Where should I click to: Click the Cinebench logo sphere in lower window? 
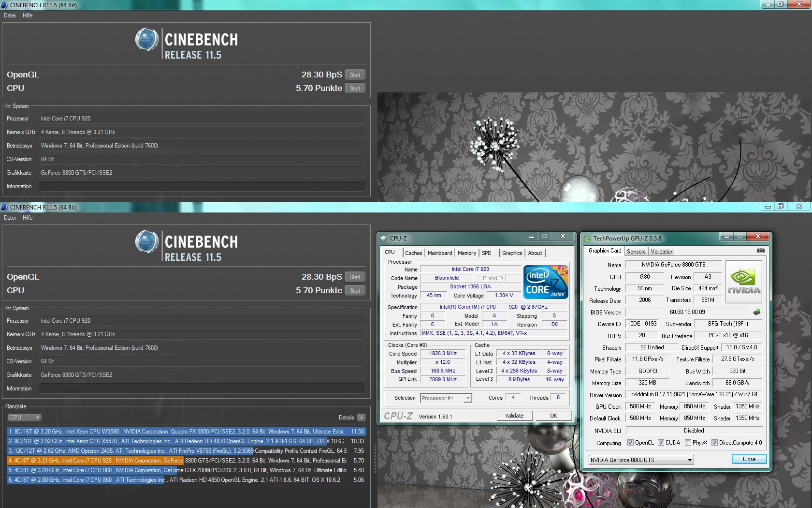click(147, 242)
